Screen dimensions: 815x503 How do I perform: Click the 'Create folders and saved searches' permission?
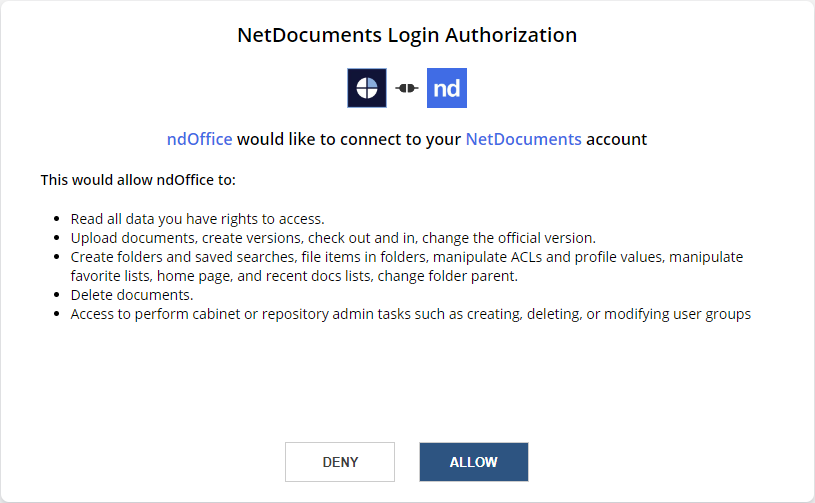(x=407, y=266)
